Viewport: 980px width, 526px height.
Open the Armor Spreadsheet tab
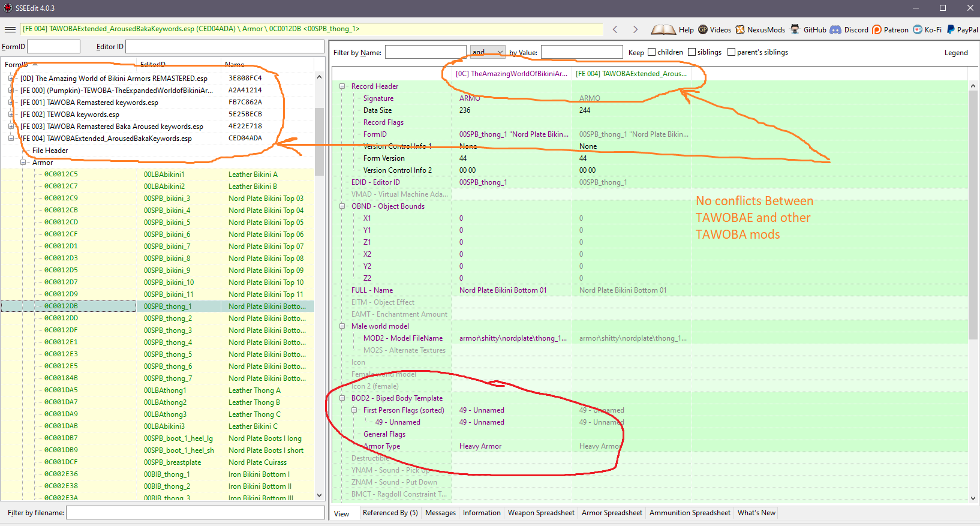point(612,513)
